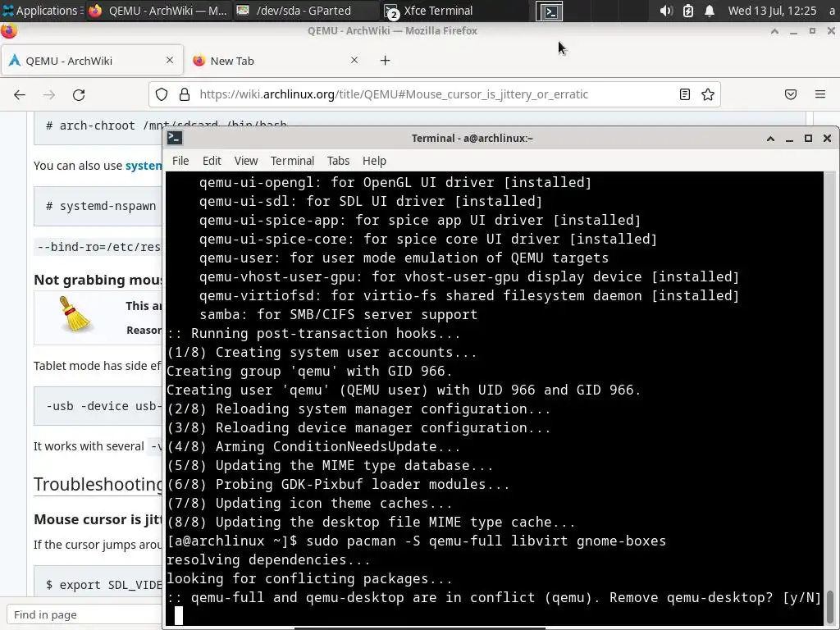Click the Terminal window's title bar icon
This screenshot has height=630, width=840.
point(175,138)
